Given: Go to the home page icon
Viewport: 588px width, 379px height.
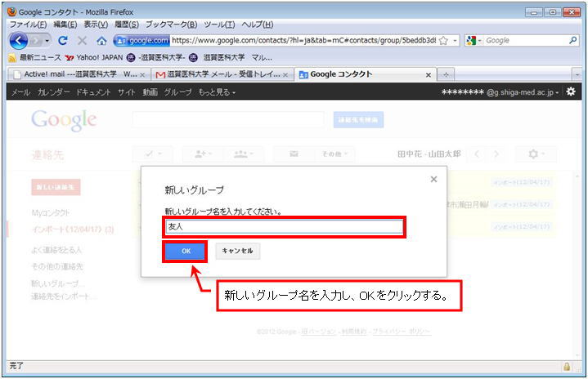Looking at the screenshot, I should [101, 41].
